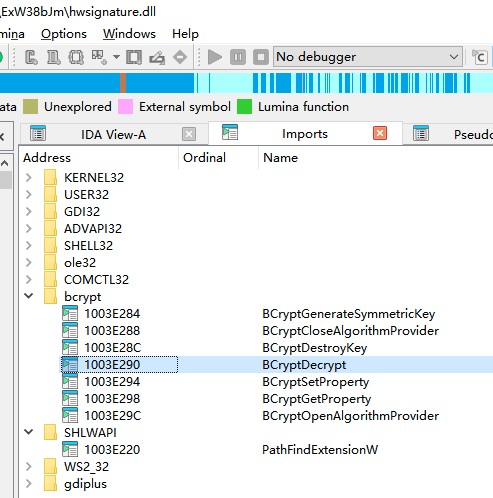Expand the ADVAPI32 imports folder
The height and width of the screenshot is (498, 493).
coord(29,228)
